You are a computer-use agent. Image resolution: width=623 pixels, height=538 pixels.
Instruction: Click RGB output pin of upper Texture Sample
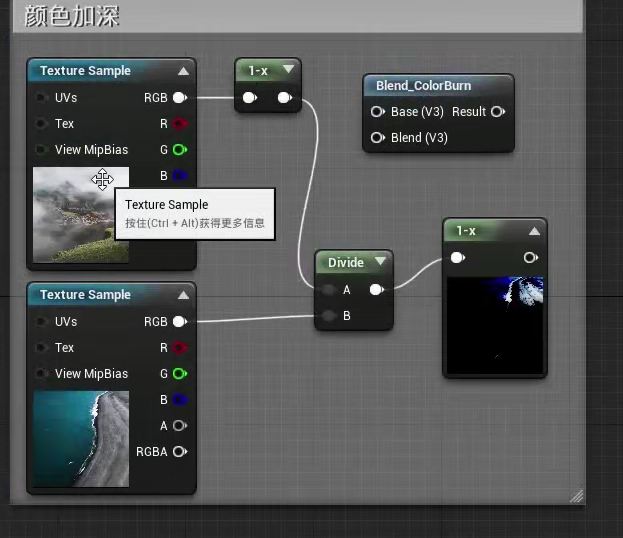click(x=180, y=98)
